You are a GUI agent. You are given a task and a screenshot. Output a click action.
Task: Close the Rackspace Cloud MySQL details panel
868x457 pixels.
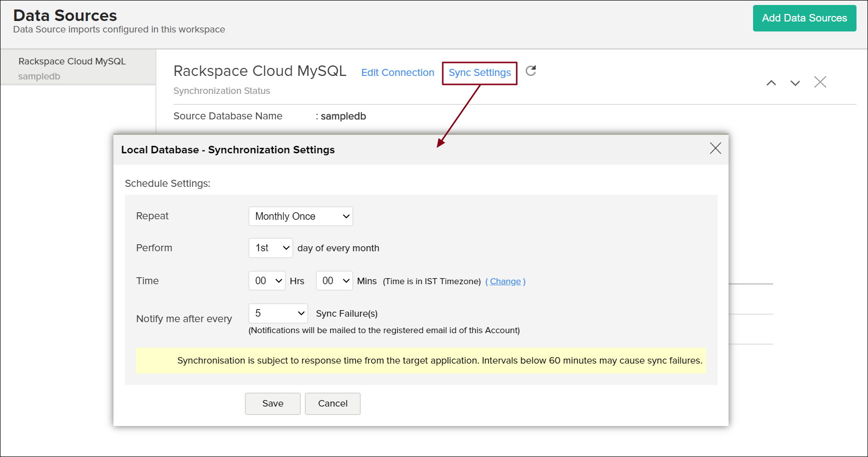tap(820, 82)
